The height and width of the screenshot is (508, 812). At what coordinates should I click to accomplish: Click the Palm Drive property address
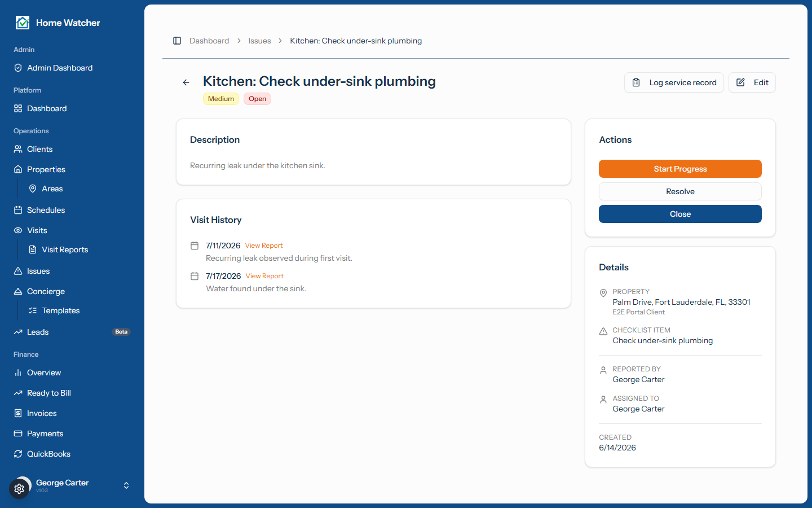pyautogui.click(x=681, y=302)
